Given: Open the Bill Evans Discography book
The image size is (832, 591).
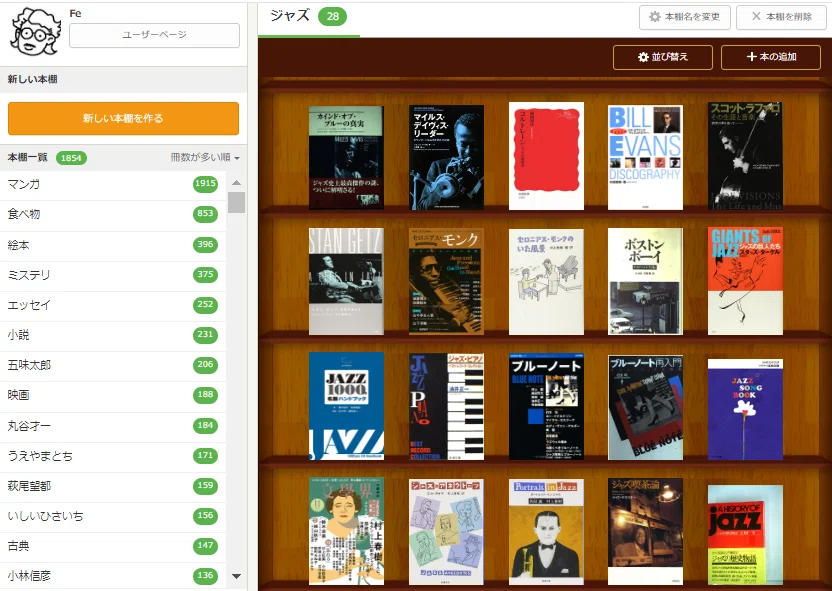Looking at the screenshot, I should pyautogui.click(x=645, y=158).
